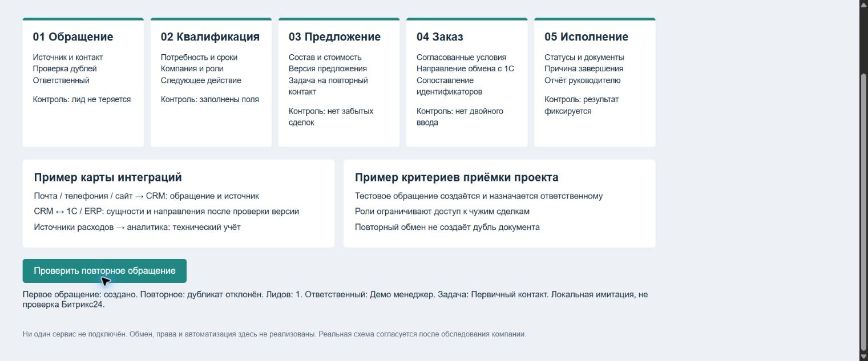
Task: Click "Контроль: нет забытых сделок" text
Action: point(331,117)
